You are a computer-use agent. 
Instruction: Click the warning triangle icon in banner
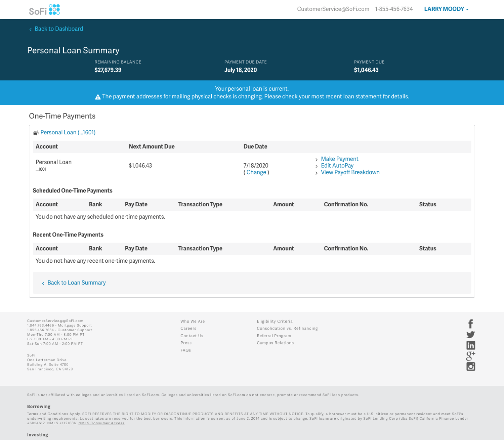pos(98,97)
